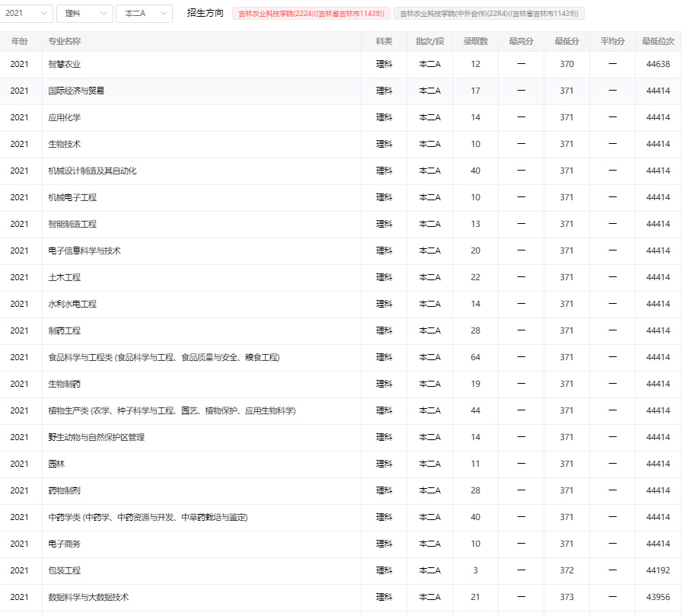Select the 数据科学与大数据技术 major row
686x616 pixels.
(340, 598)
